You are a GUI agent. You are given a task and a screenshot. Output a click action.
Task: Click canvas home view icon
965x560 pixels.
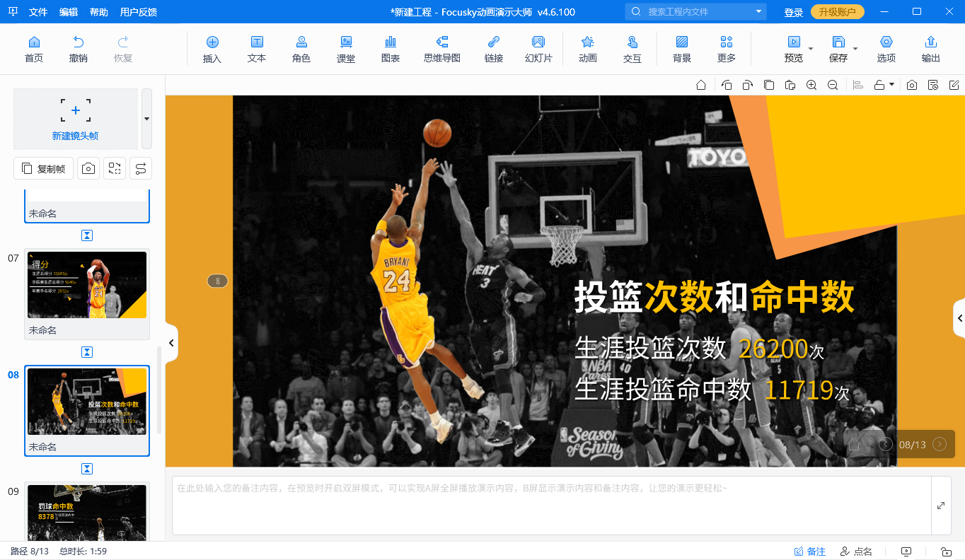[x=701, y=85]
